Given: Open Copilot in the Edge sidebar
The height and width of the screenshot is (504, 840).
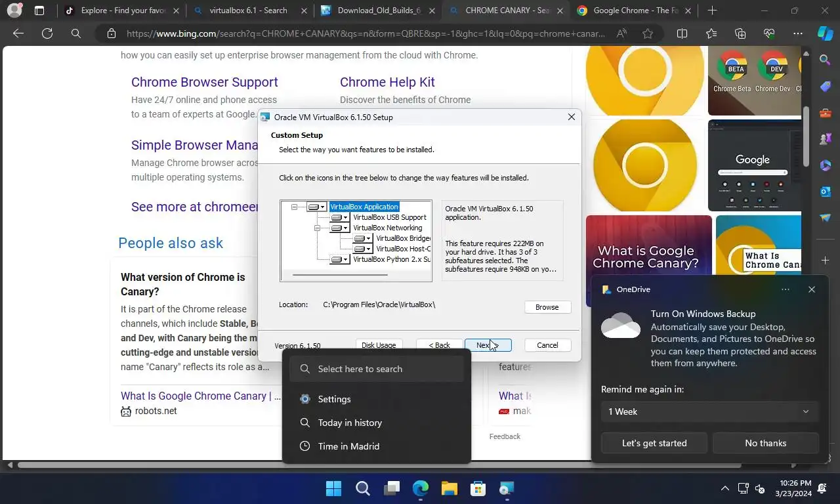Looking at the screenshot, I should pos(825,33).
